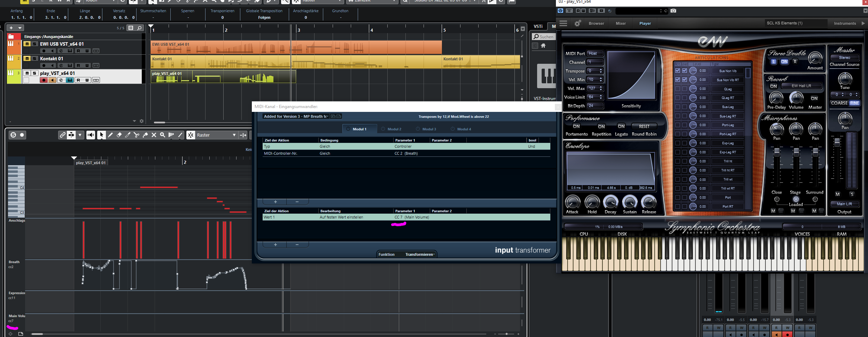868x337 pixels.
Task: Toggle Stereo Double ON button
Action: (x=784, y=62)
